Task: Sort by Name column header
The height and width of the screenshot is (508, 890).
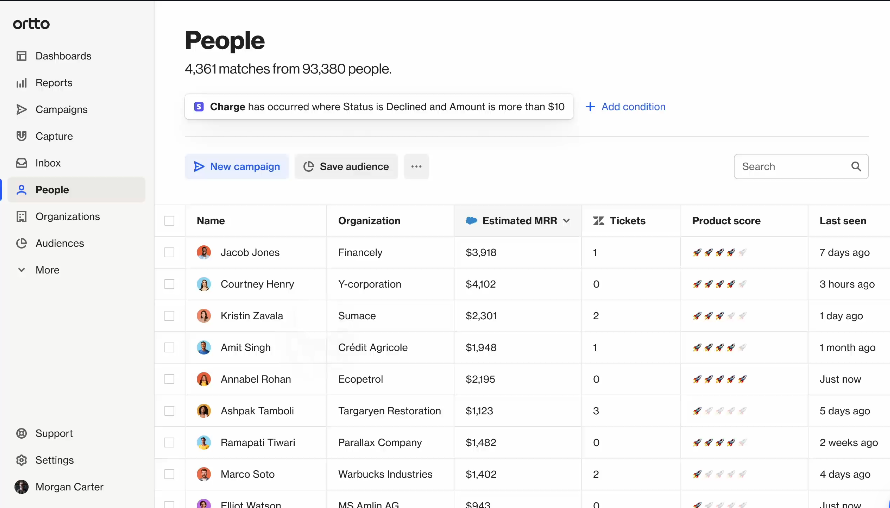Action: (211, 221)
